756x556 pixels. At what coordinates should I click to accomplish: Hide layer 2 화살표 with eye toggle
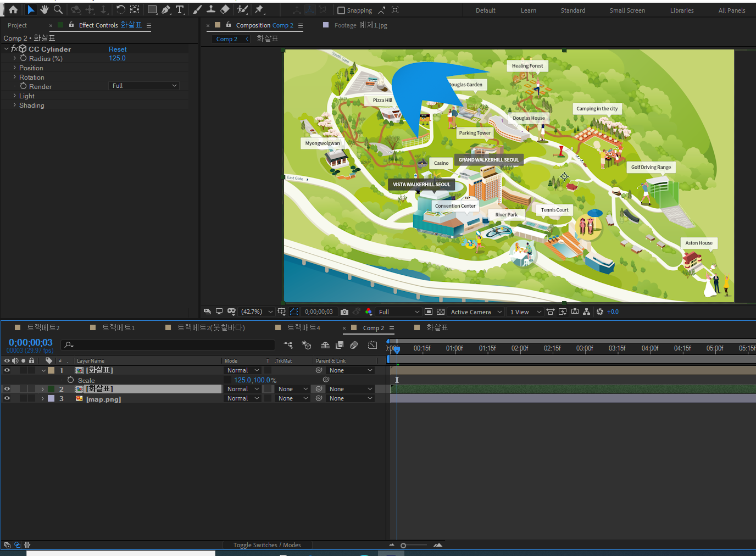point(7,389)
